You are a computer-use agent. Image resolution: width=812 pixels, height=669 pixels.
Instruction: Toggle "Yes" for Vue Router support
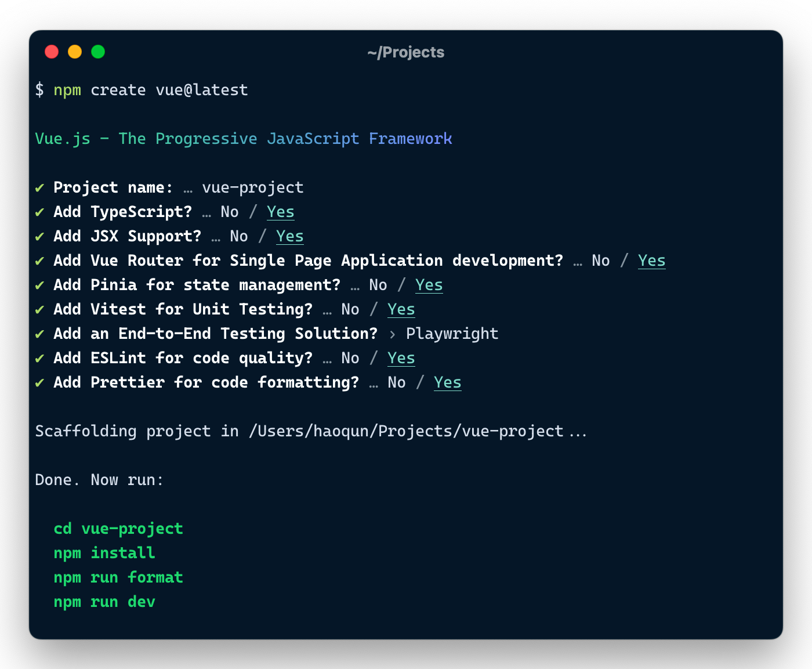(651, 261)
